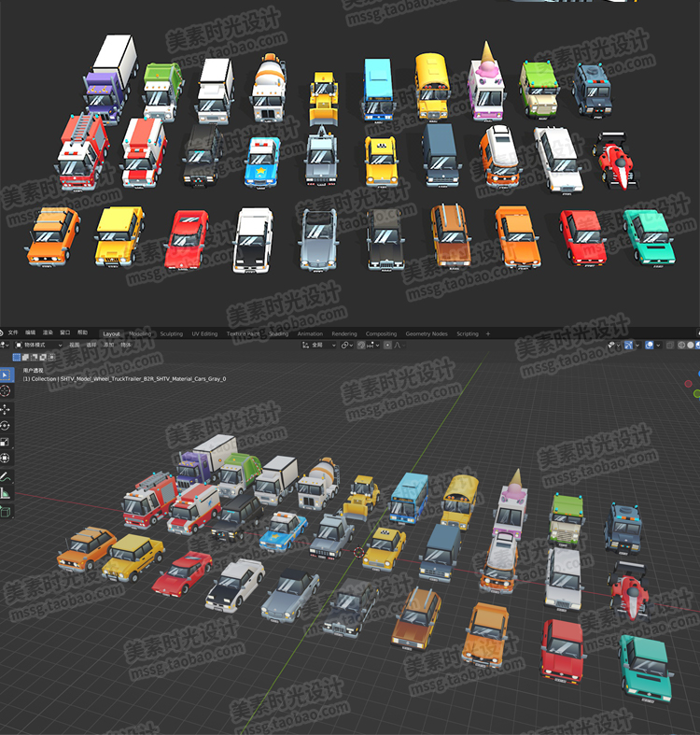Viewport: 700px width, 735px height.
Task: Switch to the Modeling workspace tab
Action: 140,333
